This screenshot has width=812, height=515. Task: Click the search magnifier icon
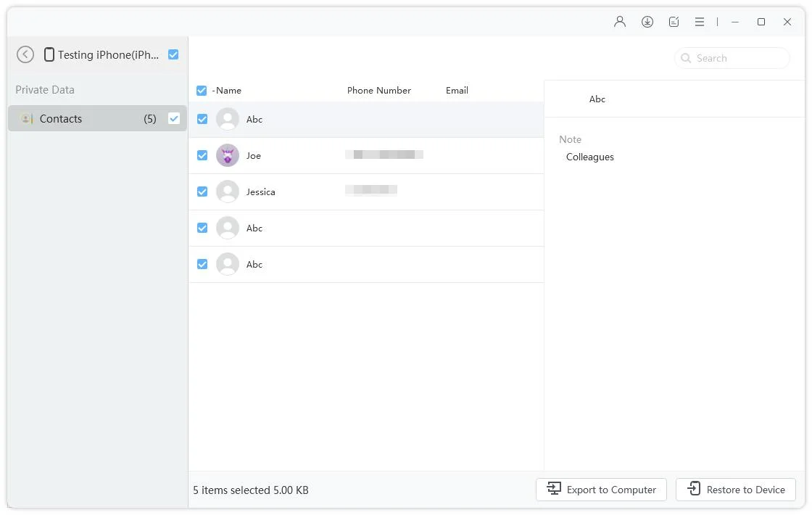coord(686,58)
